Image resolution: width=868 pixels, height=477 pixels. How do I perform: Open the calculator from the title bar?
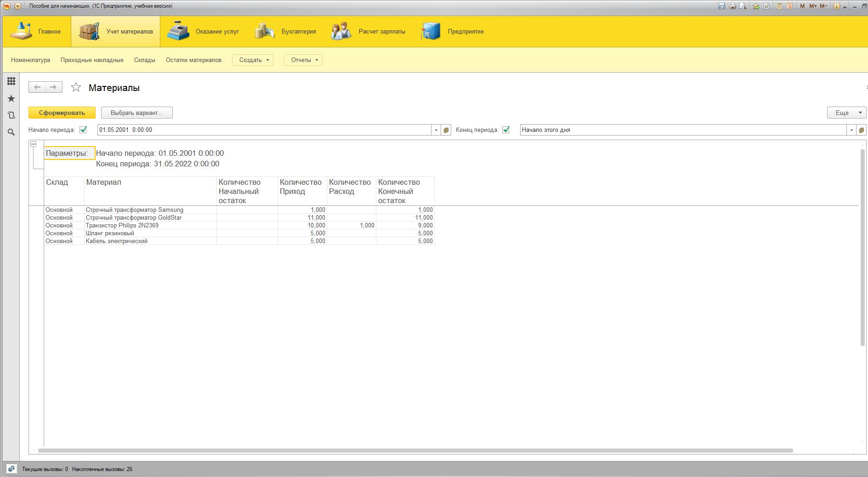[779, 6]
